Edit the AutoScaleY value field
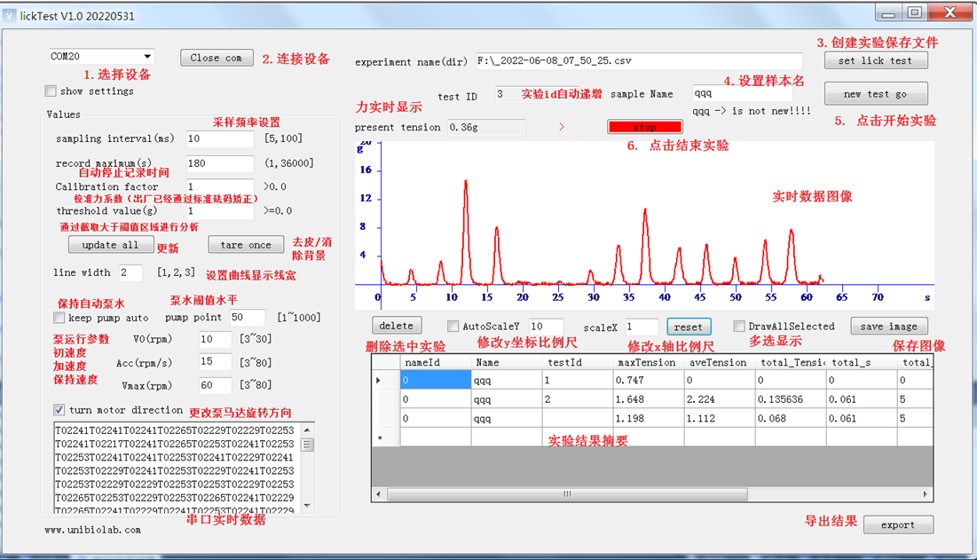The image size is (977, 560). tap(547, 327)
